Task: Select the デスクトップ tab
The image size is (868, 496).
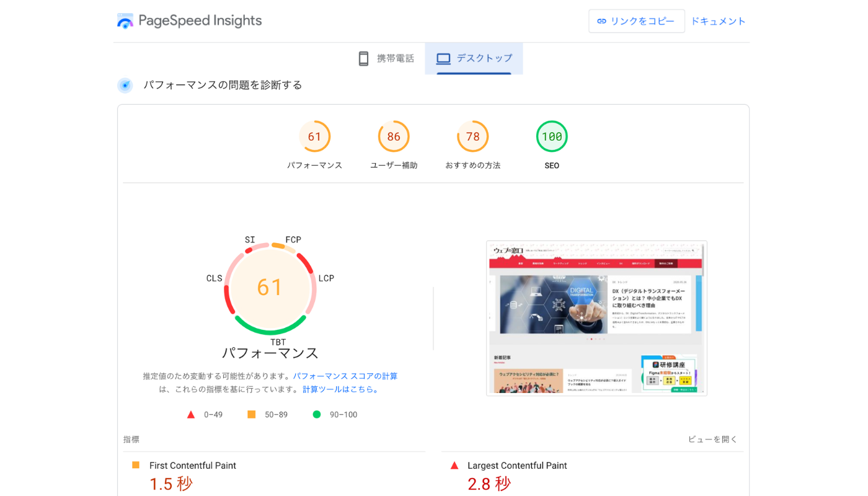Action: pyautogui.click(x=474, y=59)
